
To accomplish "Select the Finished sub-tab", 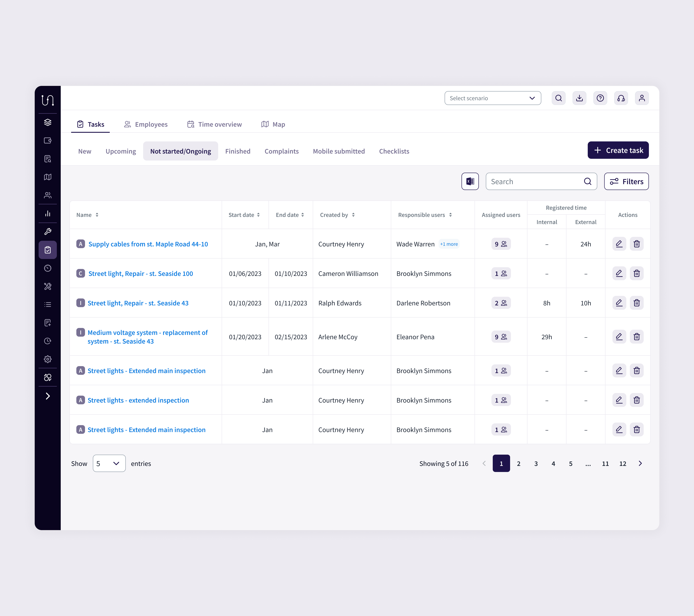I will 238,151.
